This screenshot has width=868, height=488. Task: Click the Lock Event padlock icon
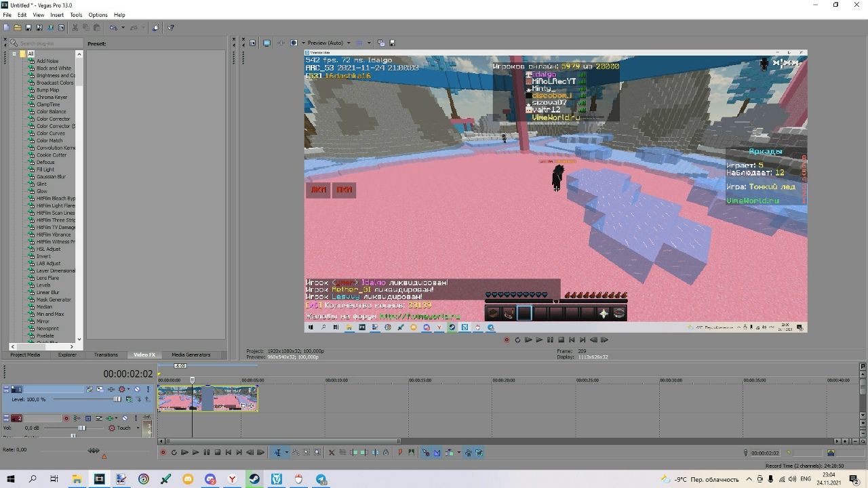pyautogui.click(x=386, y=453)
